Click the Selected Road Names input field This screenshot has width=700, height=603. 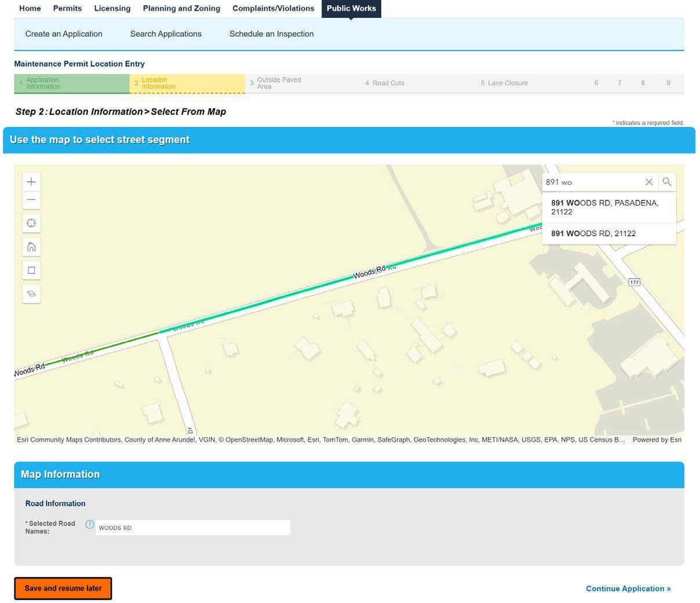click(x=192, y=527)
